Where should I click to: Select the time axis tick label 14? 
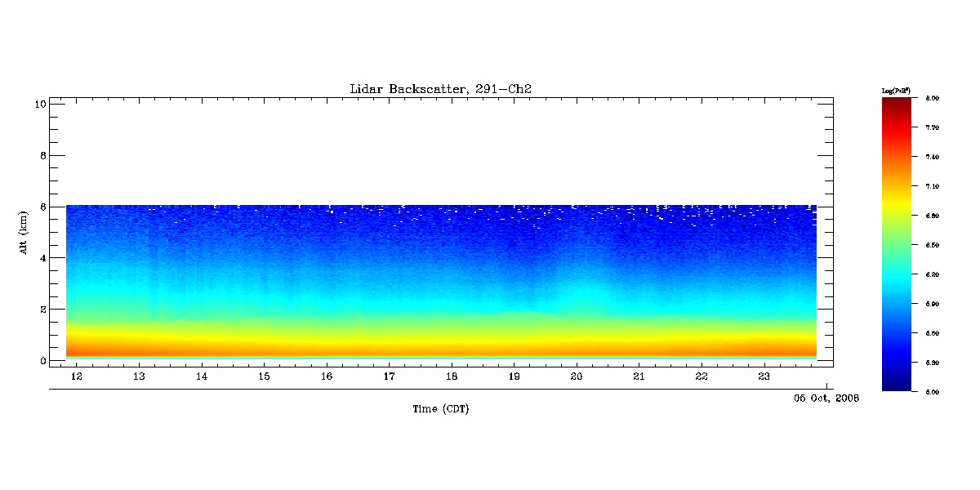tap(202, 376)
